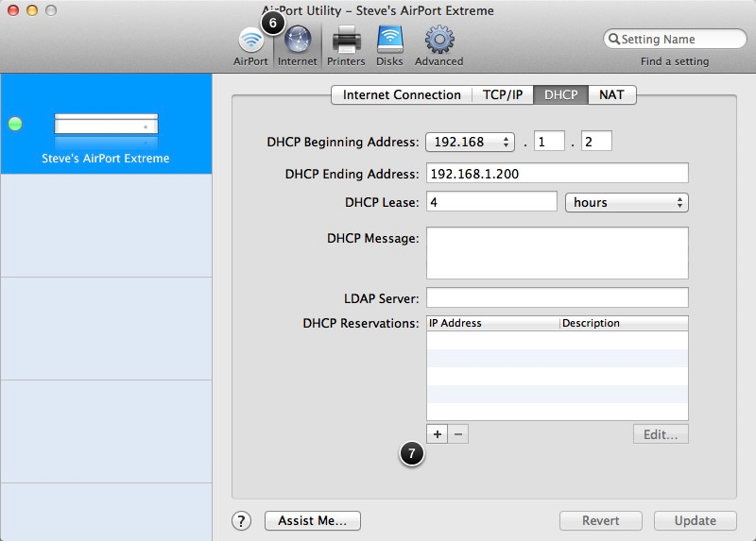Screen dimensions: 756x541
Task: Open the DHCP lease hours unit dropdown
Action: tap(627, 202)
